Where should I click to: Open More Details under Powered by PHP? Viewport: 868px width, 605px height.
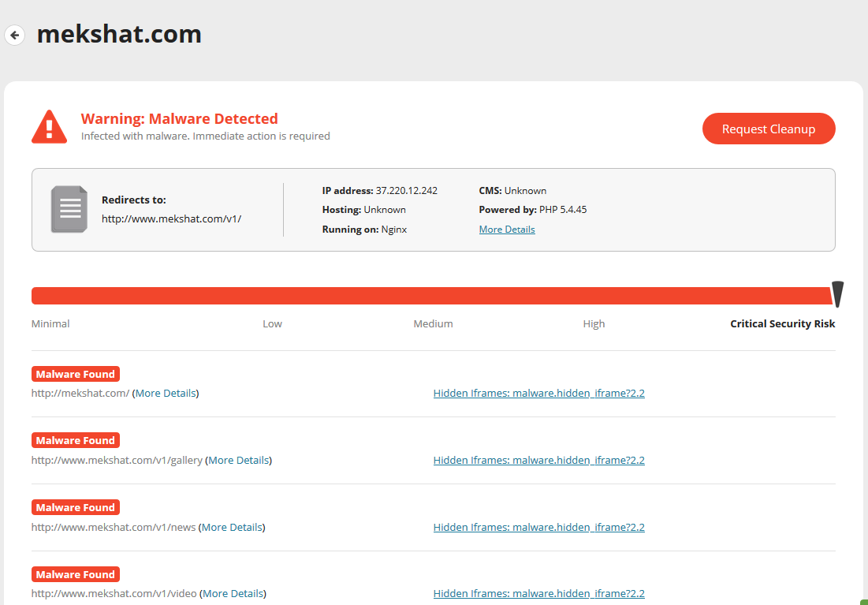[x=506, y=230]
